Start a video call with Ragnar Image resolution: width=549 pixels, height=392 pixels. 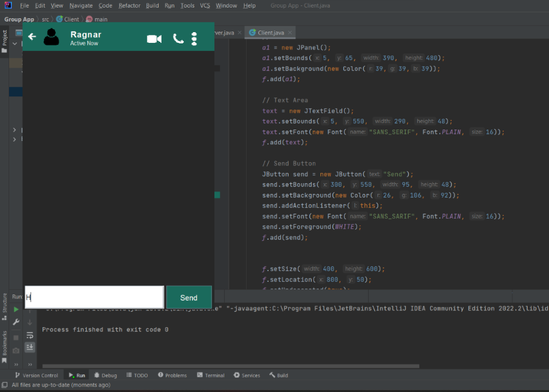pos(154,39)
